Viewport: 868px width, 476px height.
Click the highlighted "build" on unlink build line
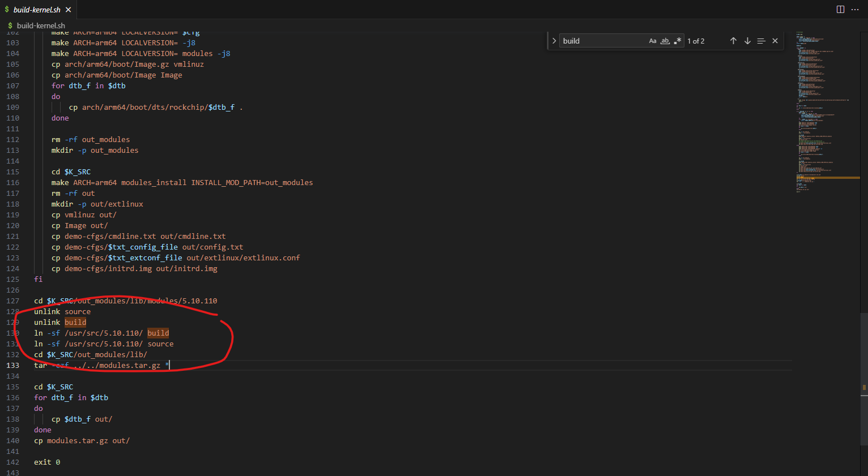pos(75,322)
